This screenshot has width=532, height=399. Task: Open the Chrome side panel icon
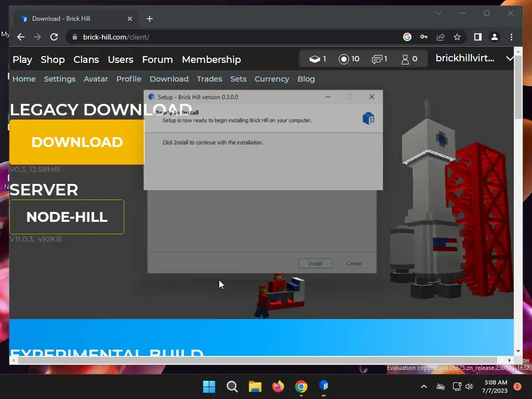pyautogui.click(x=478, y=37)
